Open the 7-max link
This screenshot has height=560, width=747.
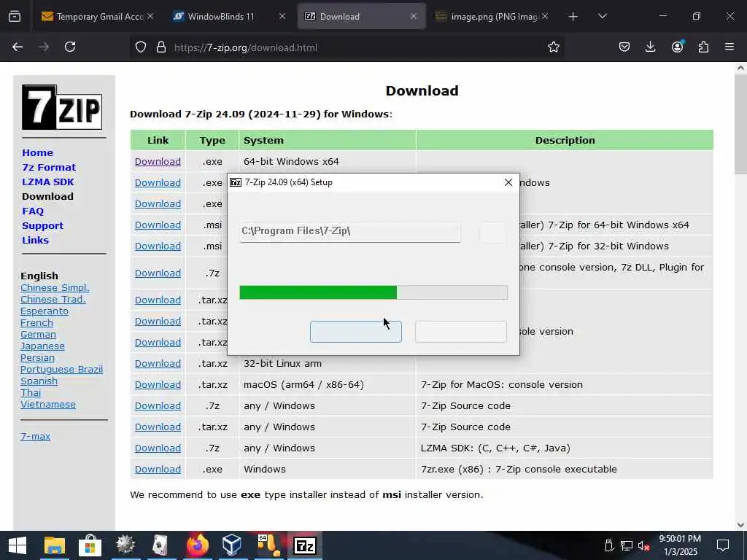[x=35, y=436]
